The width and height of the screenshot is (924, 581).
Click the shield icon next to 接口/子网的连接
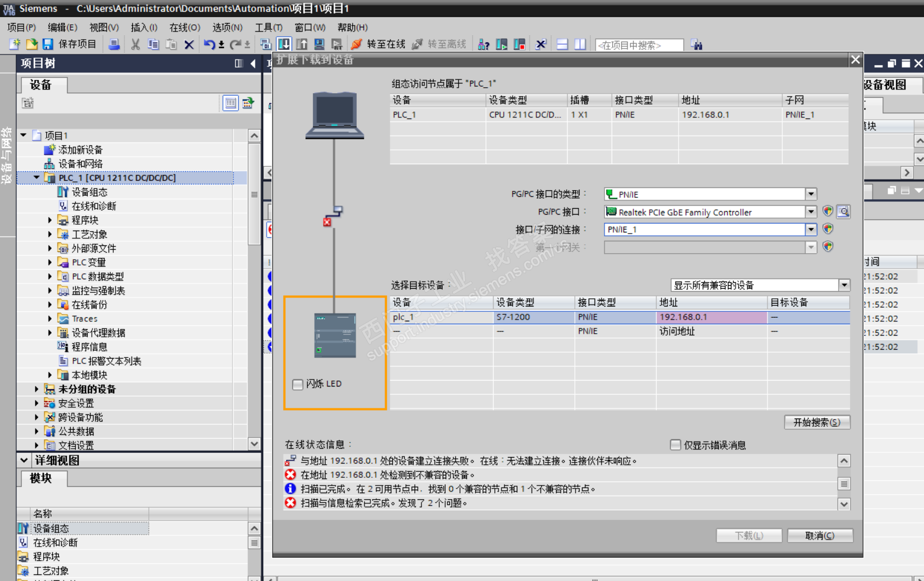828,229
